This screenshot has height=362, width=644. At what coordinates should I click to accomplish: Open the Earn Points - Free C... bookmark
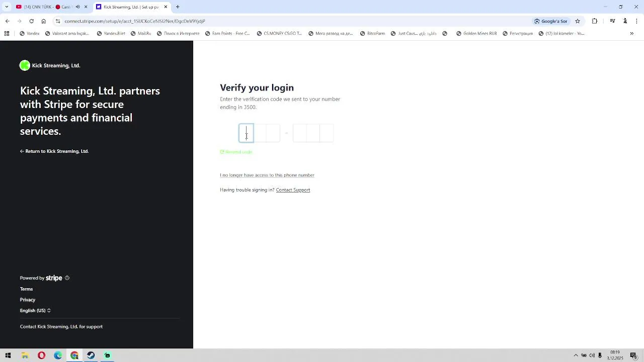coord(227,34)
